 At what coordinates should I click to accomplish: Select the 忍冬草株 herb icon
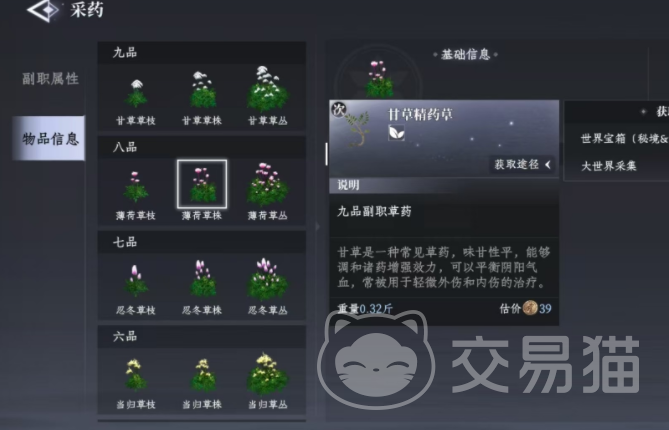pyautogui.click(x=202, y=279)
